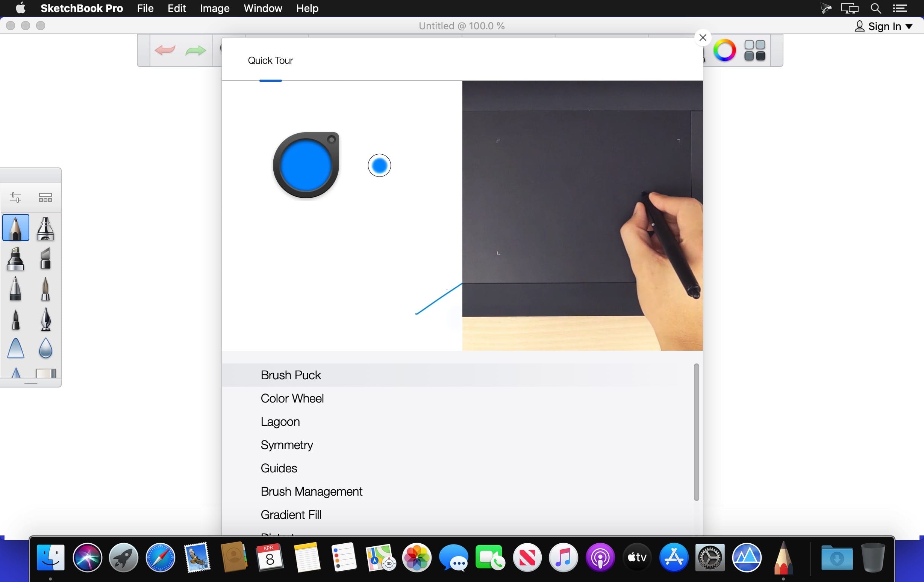The height and width of the screenshot is (582, 924).
Task: Select the pencil/sketch tool icon
Action: point(16,227)
